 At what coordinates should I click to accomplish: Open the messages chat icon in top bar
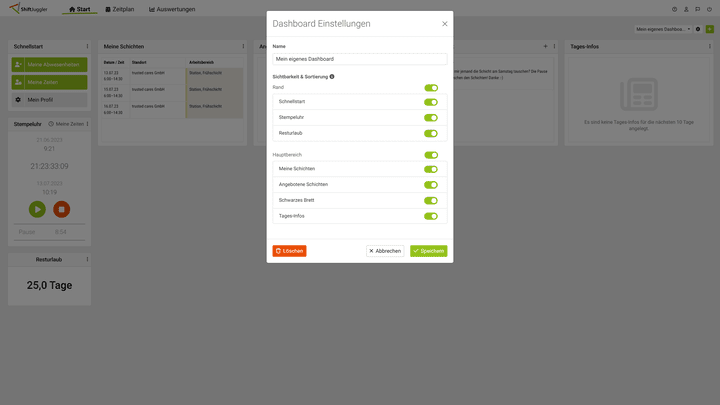[698, 9]
